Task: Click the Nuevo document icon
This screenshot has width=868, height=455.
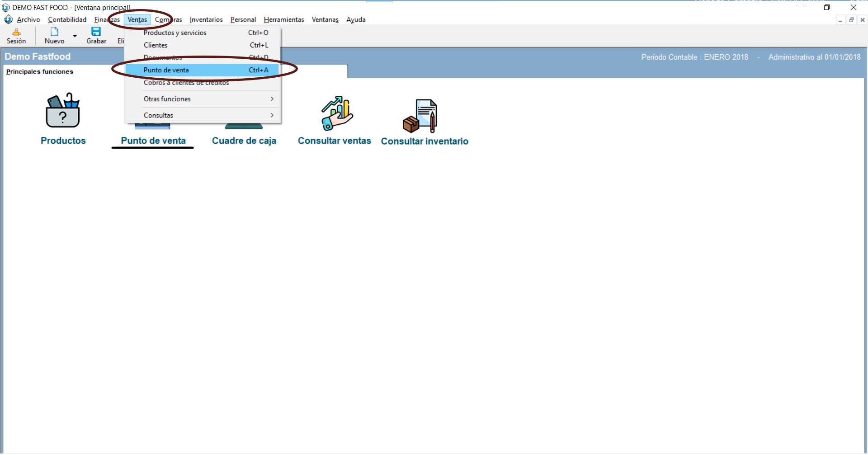Action: click(x=54, y=32)
